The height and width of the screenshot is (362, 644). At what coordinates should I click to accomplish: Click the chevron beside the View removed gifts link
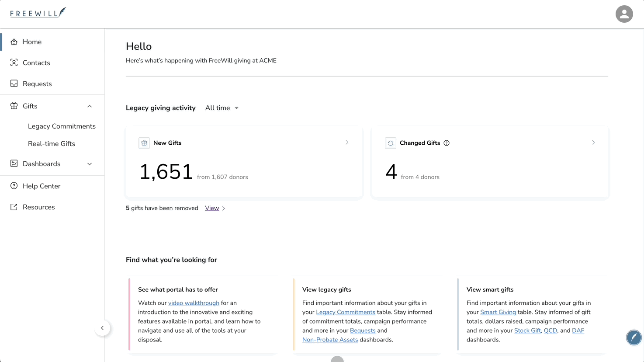click(x=224, y=209)
